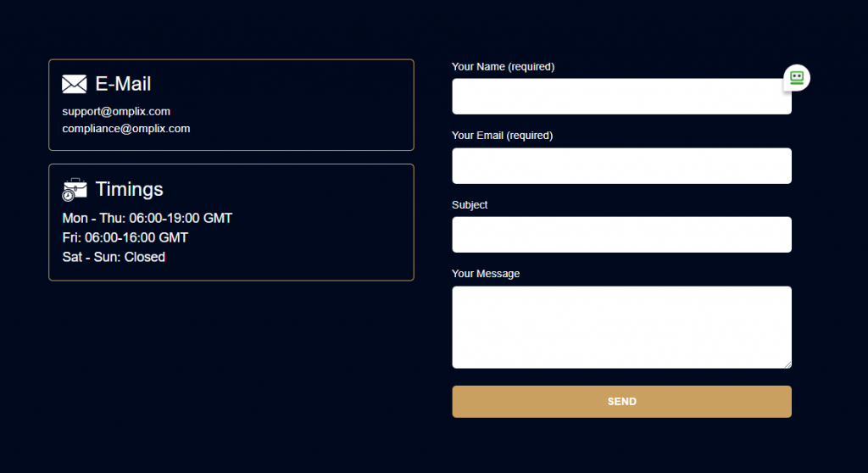Click the Your Name input field

pos(621,97)
